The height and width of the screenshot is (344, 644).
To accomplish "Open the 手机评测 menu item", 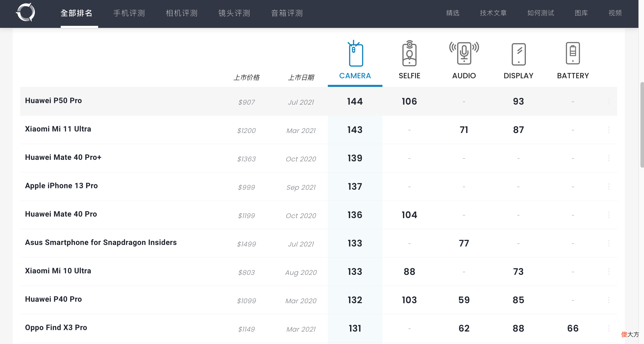I will tap(129, 13).
